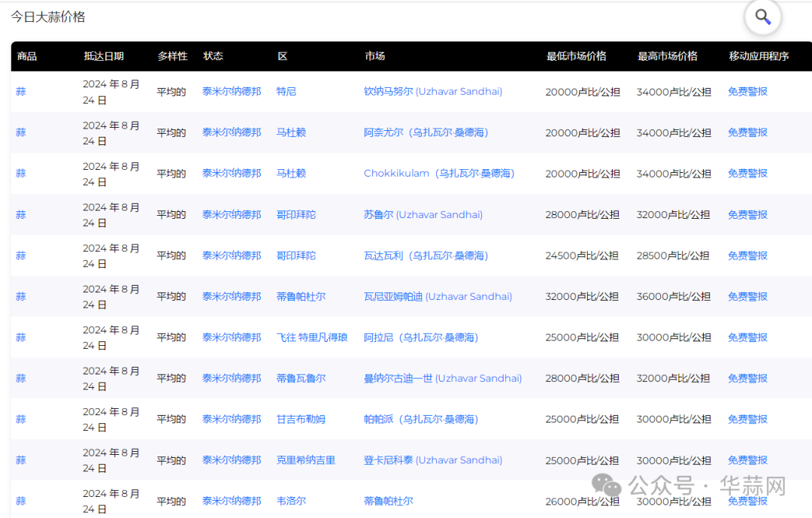Open the 瓦尼亚姆帕迪 market link

[438, 297]
